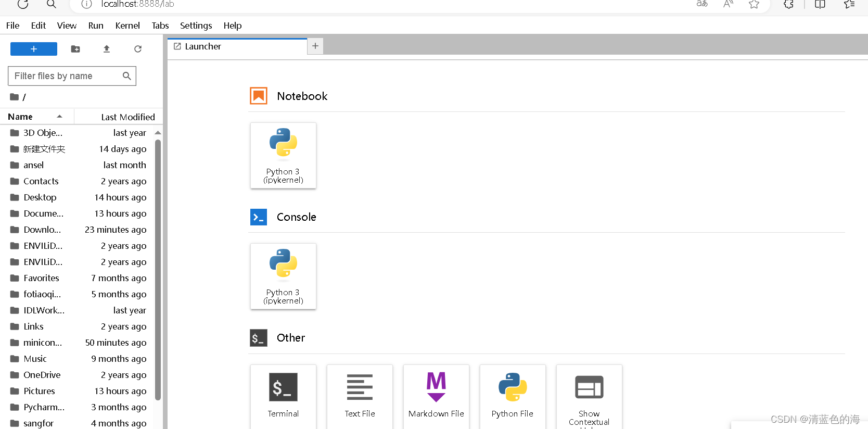868x429 pixels.
Task: Click the blue New Launcher plus button
Action: tap(34, 49)
